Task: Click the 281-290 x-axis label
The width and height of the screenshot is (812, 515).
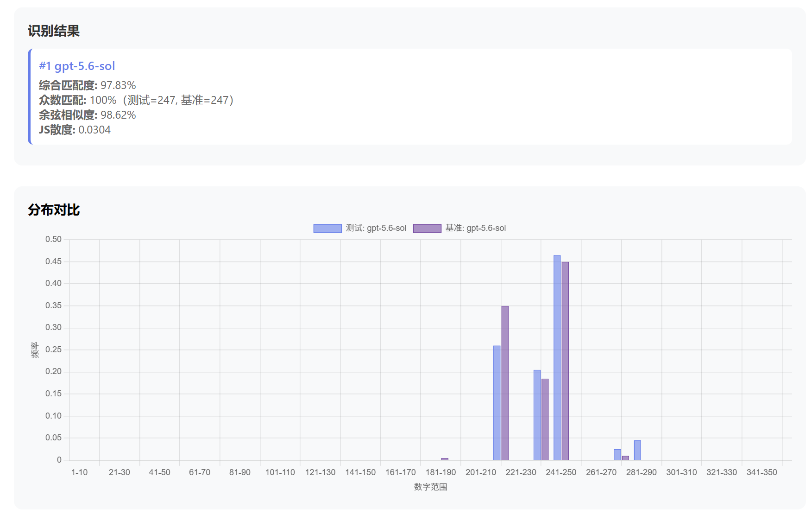Action: (642, 472)
